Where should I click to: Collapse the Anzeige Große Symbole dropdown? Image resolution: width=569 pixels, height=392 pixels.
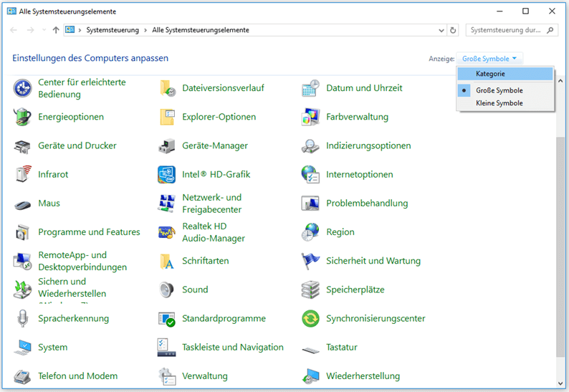491,59
